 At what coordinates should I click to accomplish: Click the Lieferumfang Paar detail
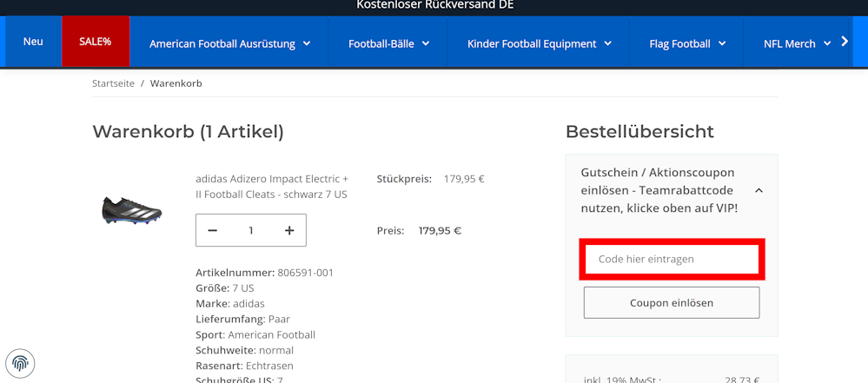242,320
